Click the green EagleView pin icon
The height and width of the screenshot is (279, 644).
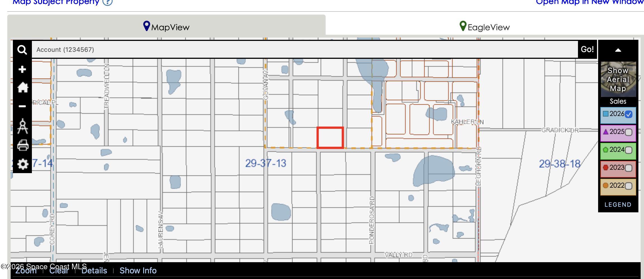463,26
